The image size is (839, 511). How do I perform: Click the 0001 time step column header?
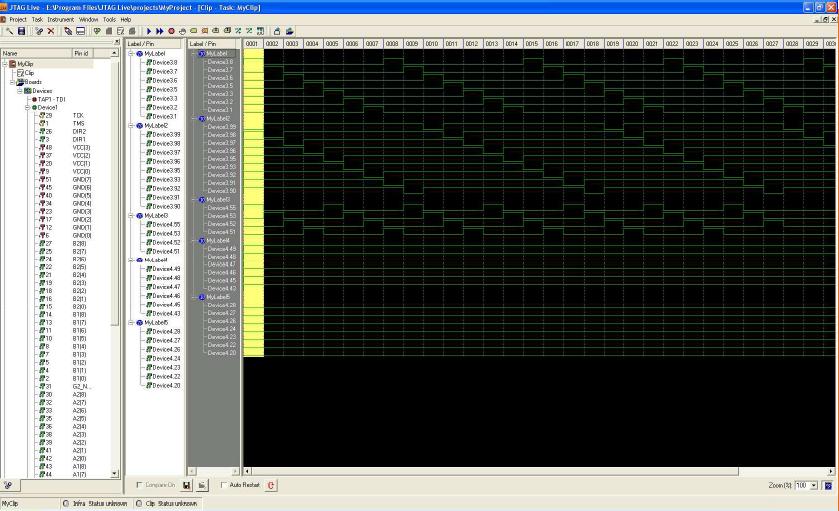click(253, 43)
